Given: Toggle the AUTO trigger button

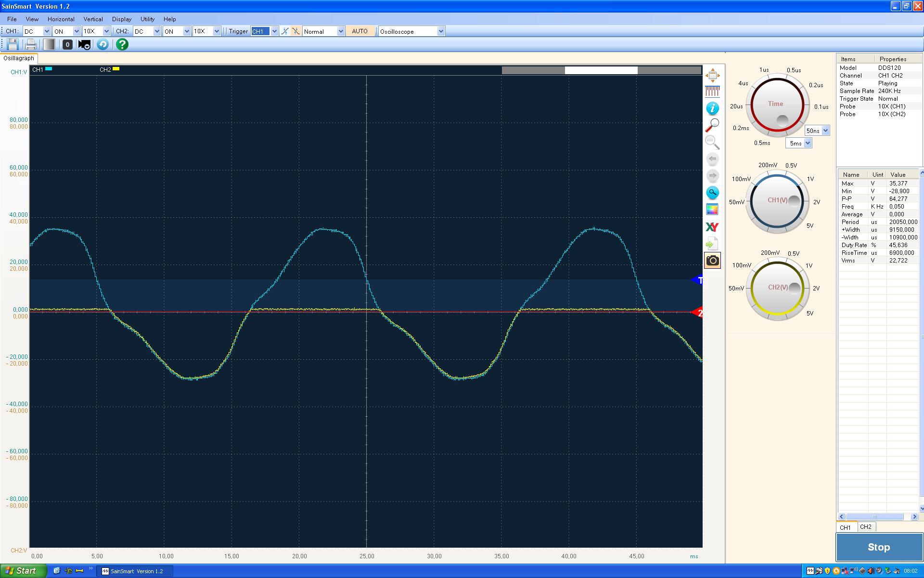Looking at the screenshot, I should [x=359, y=31].
